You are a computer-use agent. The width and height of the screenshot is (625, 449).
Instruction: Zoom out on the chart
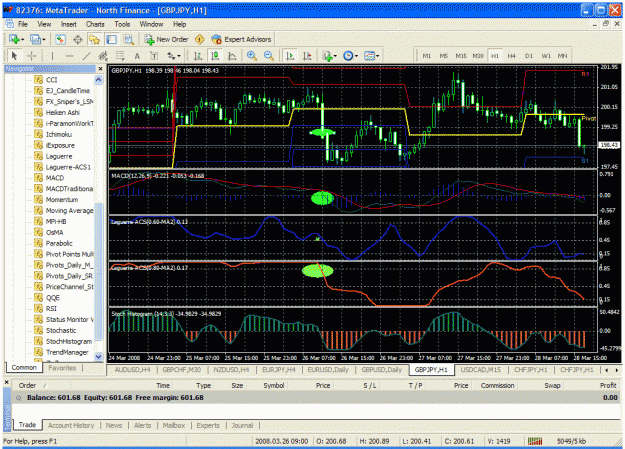pos(269,56)
